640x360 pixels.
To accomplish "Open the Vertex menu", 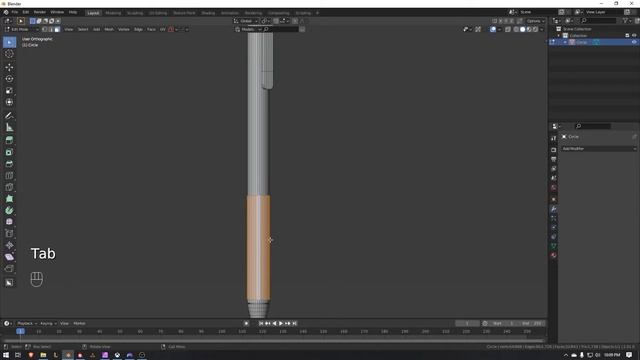I will coord(124,29).
